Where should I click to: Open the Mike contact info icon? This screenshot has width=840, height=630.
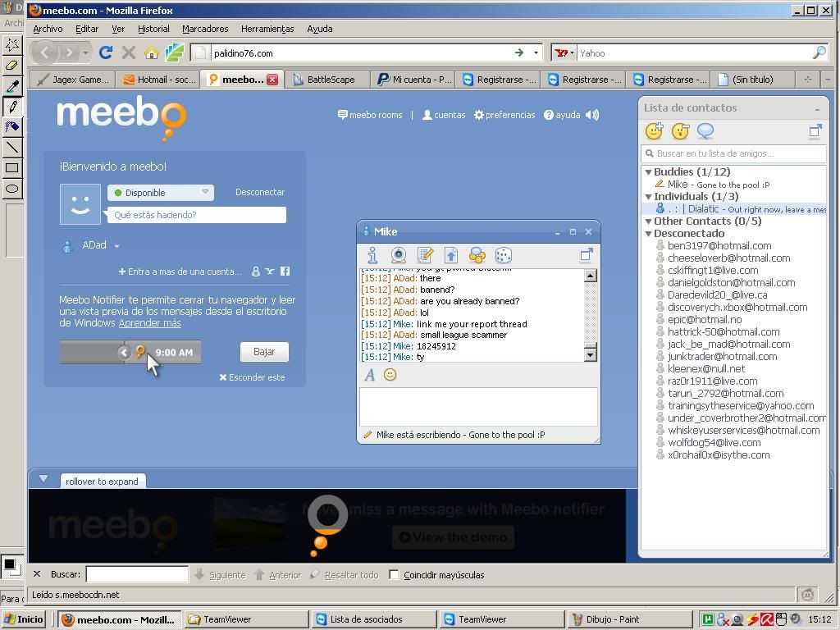tap(372, 255)
